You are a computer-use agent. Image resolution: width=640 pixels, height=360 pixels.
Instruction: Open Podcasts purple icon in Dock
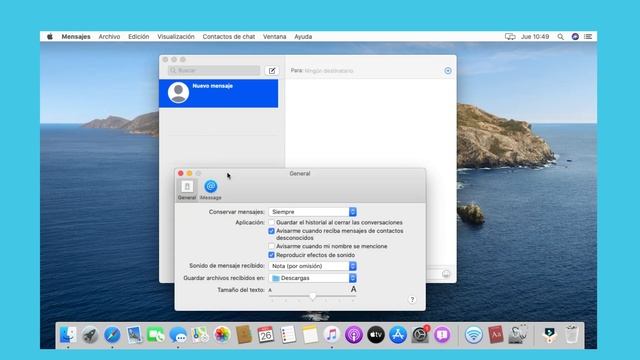[x=354, y=335]
